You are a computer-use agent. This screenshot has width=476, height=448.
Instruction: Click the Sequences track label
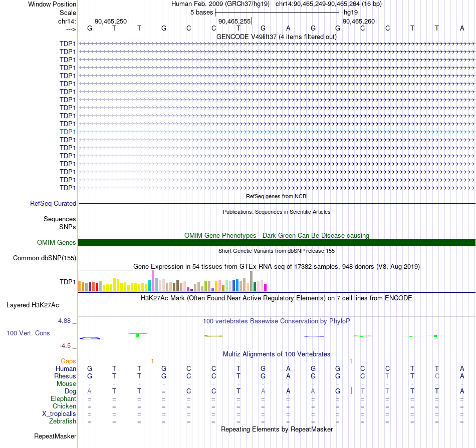[x=60, y=219]
